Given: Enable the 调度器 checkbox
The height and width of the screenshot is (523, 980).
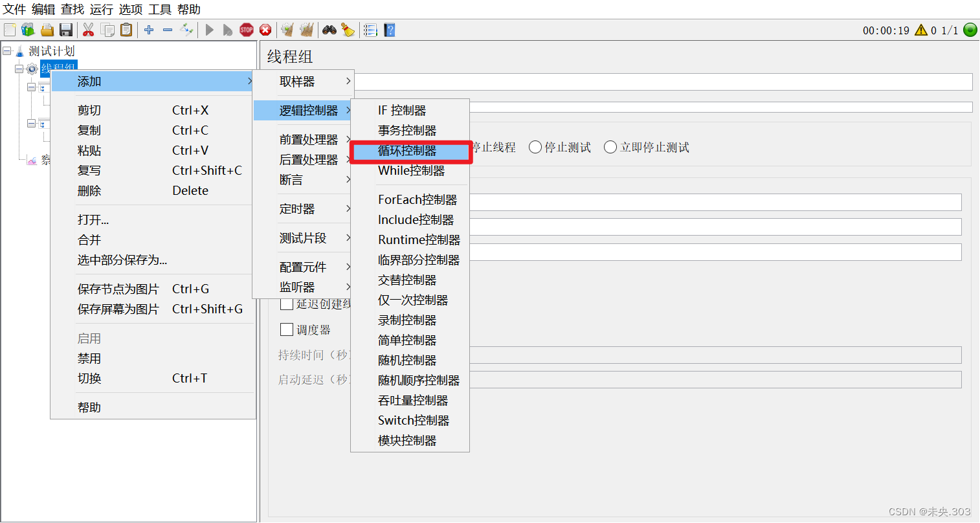Looking at the screenshot, I should (287, 329).
